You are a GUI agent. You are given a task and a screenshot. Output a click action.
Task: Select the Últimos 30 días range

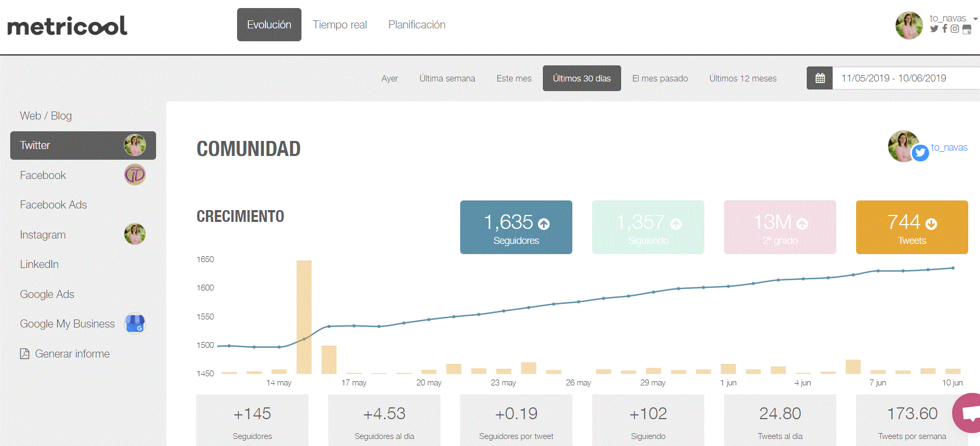click(x=582, y=78)
